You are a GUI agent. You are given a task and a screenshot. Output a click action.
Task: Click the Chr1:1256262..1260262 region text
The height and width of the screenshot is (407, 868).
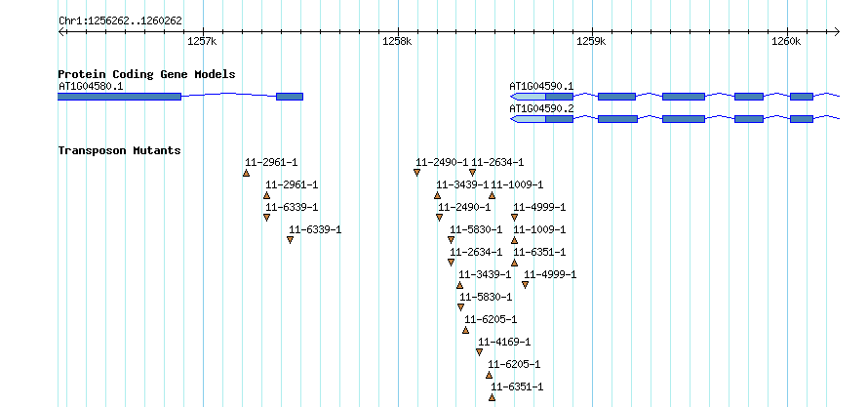click(x=120, y=20)
